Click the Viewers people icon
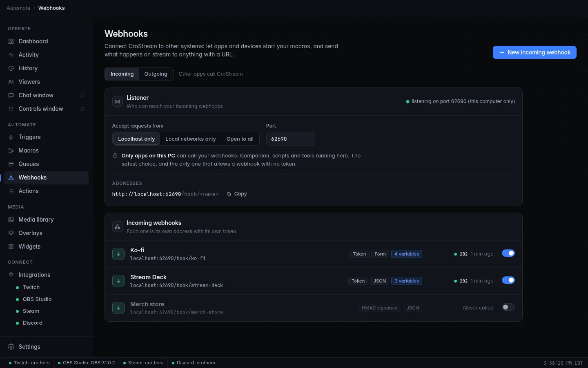The image size is (588, 368). pyautogui.click(x=11, y=82)
